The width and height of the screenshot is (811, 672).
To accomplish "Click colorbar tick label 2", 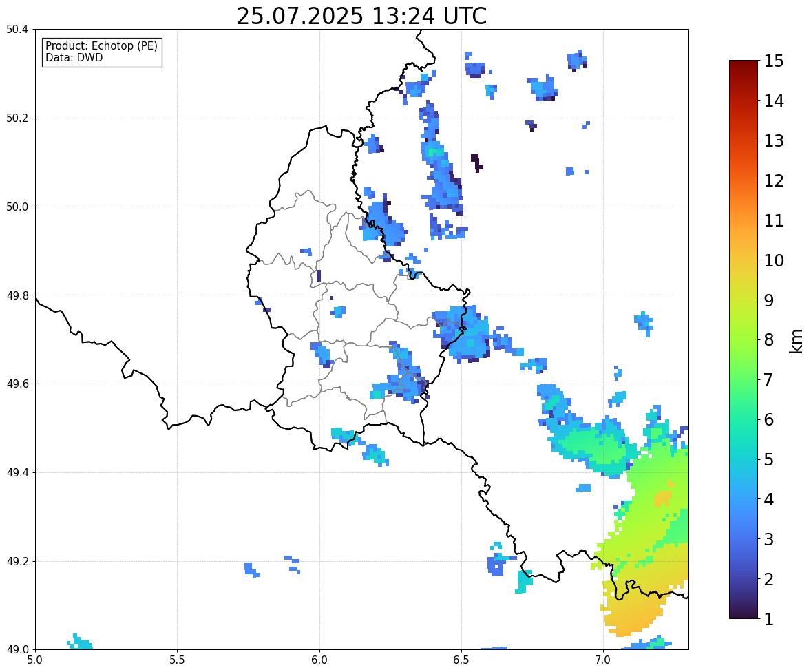I will tap(769, 579).
